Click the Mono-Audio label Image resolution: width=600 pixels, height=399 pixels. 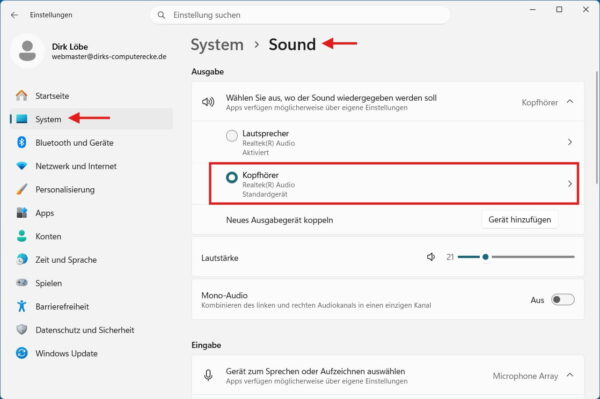coord(224,295)
